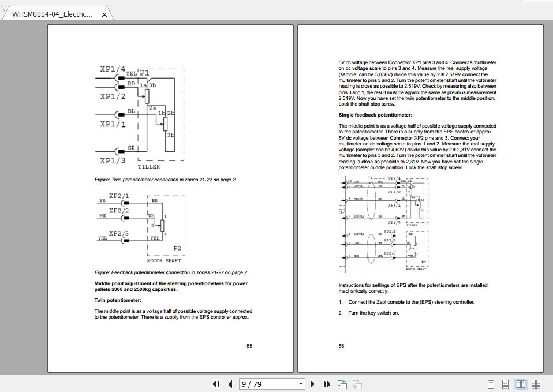This screenshot has height=392, width=553.
Task: Jump to the last page
Action: 326,383
